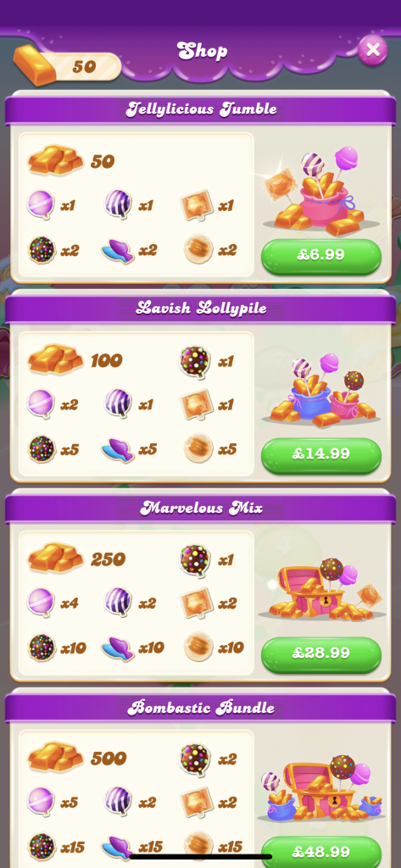
Task: Purchase Bombastic Bundle for £48.99
Action: (321, 851)
